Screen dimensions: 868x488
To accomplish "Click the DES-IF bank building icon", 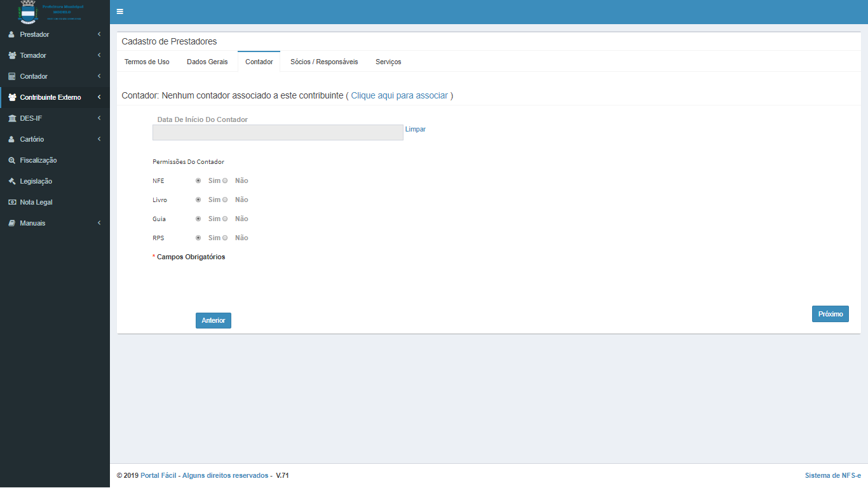I will [x=11, y=118].
